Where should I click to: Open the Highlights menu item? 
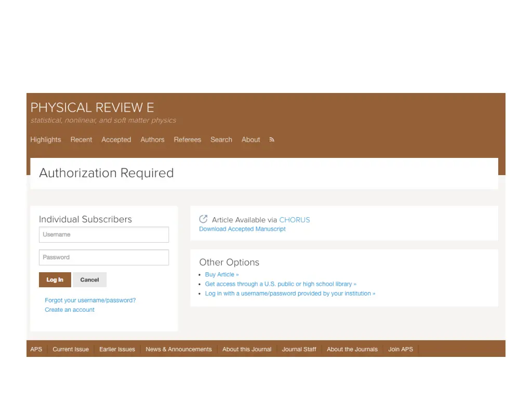tap(46, 140)
